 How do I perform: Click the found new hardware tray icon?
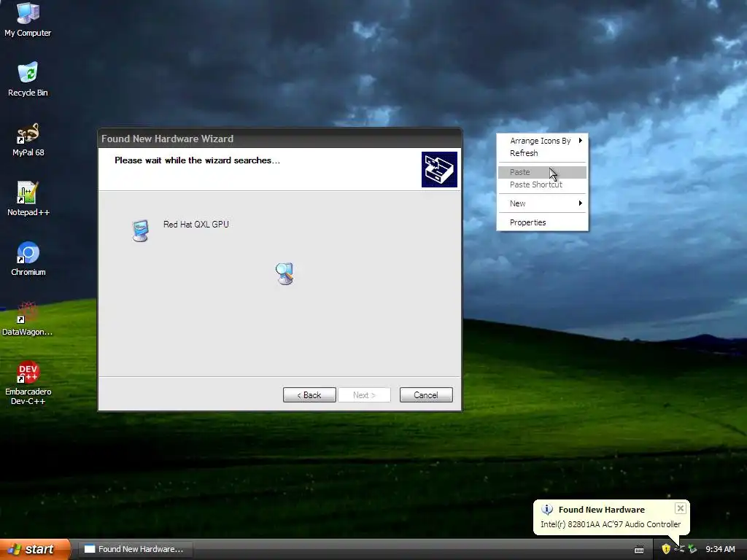coord(679,549)
